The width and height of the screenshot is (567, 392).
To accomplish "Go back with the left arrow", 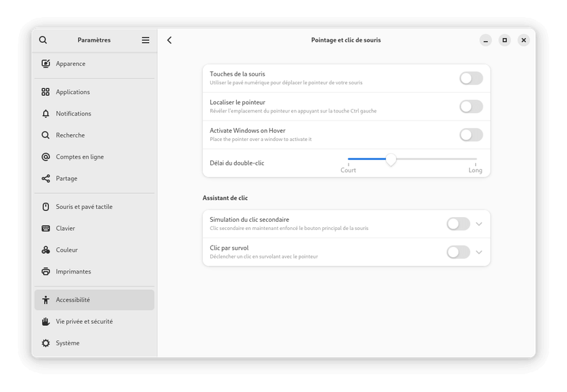I will (x=169, y=39).
